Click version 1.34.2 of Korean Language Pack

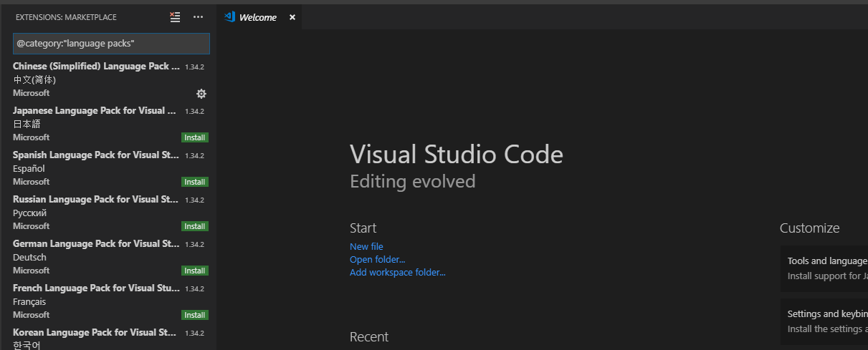[195, 333]
